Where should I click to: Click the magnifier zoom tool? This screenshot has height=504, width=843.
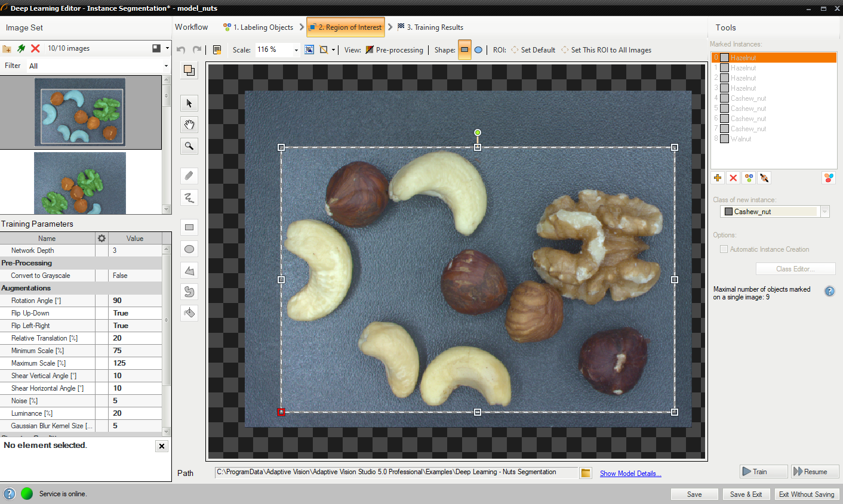[x=189, y=146]
